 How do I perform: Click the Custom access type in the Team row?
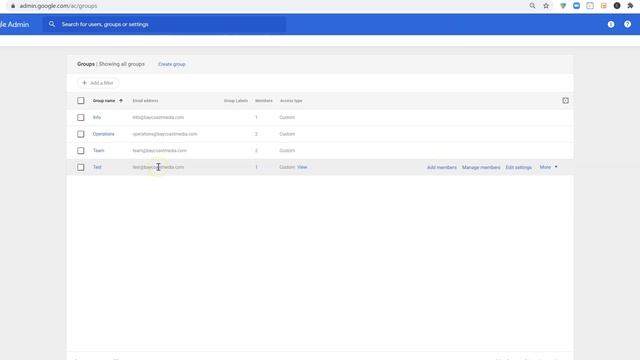(287, 151)
